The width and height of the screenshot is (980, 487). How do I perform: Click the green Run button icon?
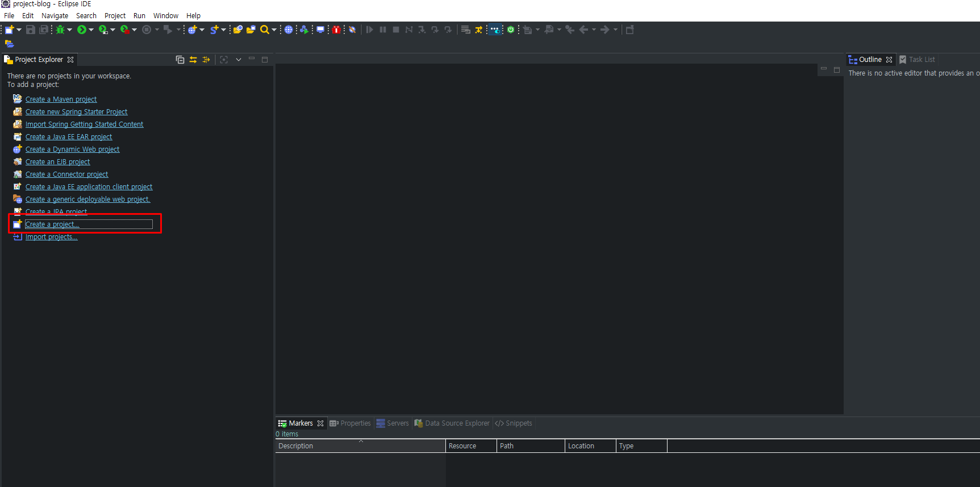point(82,30)
